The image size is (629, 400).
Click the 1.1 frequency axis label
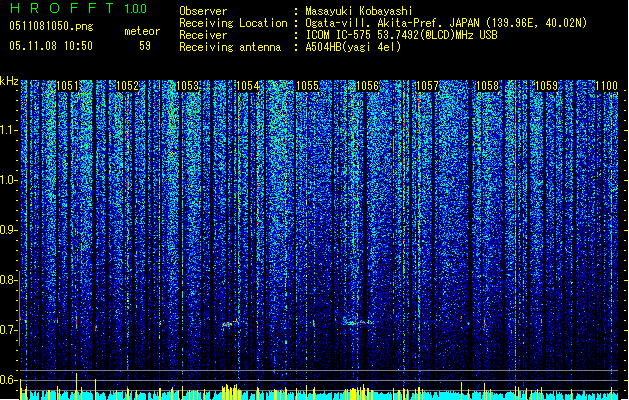pyautogui.click(x=8, y=130)
